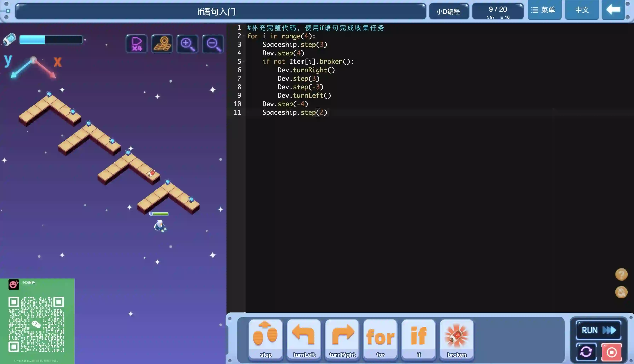
Task: Insert the turnLeft command block
Action: click(304, 339)
